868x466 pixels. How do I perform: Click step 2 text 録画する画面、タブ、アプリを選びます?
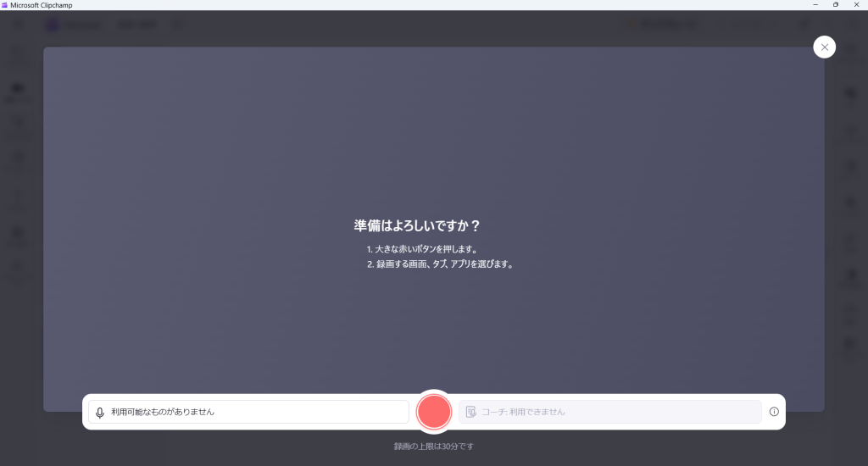440,264
